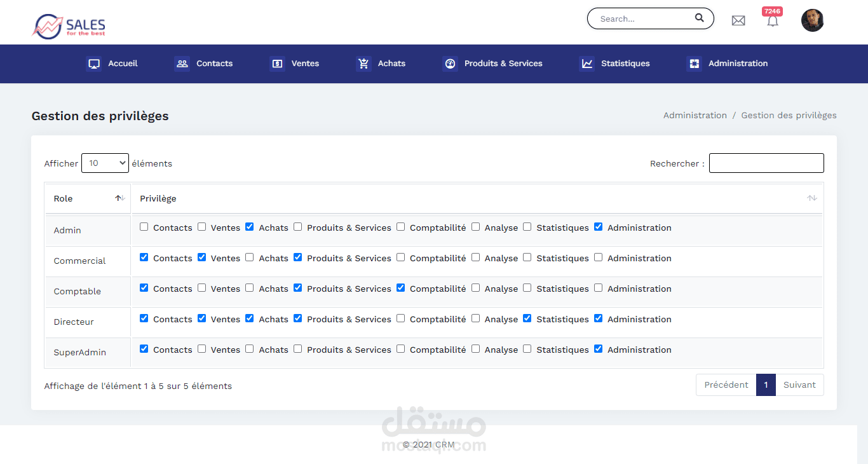Click the Directeur role cell
The height and width of the screenshot is (464, 868).
click(88, 322)
